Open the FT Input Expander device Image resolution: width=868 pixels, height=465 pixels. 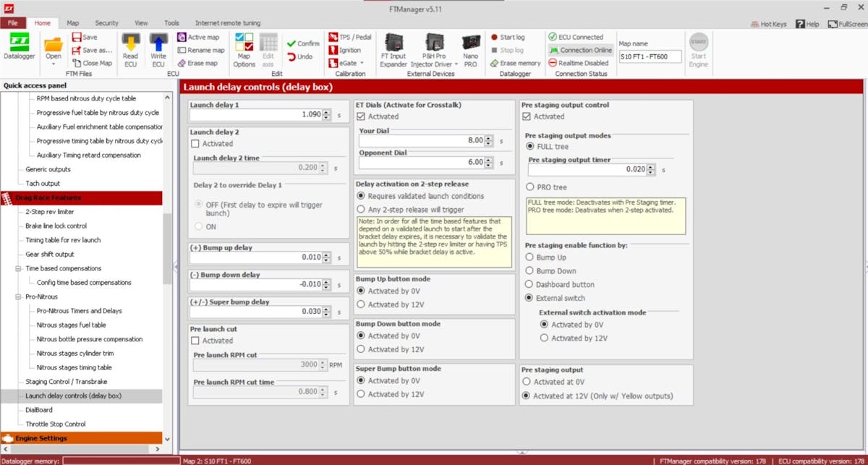click(393, 49)
